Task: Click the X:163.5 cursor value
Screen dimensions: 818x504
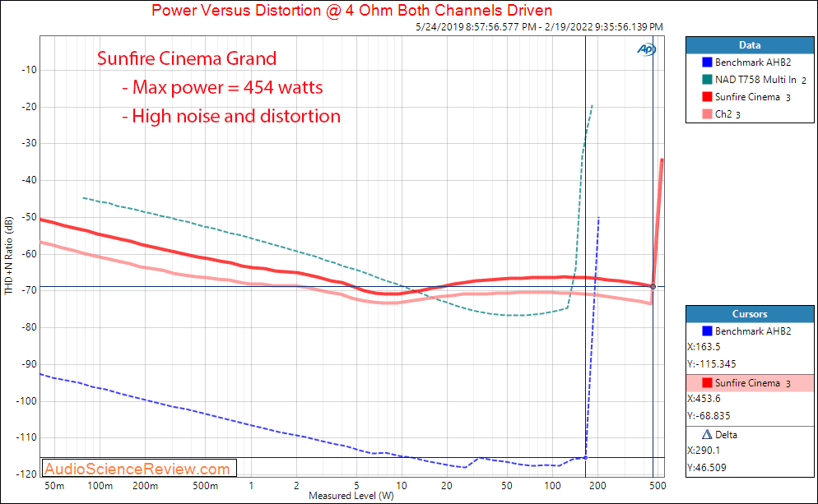Action: (704, 347)
